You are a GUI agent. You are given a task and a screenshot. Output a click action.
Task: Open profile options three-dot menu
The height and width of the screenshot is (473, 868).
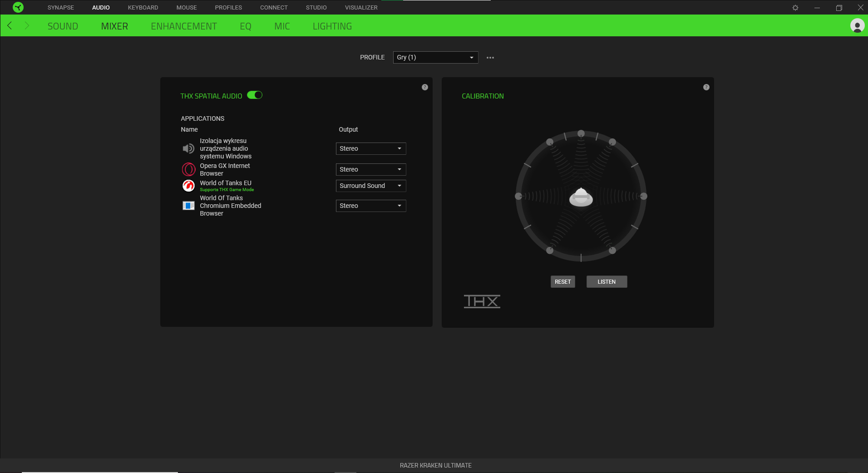pyautogui.click(x=490, y=58)
